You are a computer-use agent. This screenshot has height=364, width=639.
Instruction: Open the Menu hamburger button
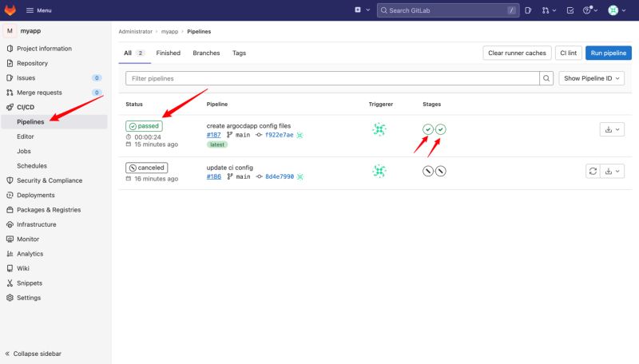[38, 10]
